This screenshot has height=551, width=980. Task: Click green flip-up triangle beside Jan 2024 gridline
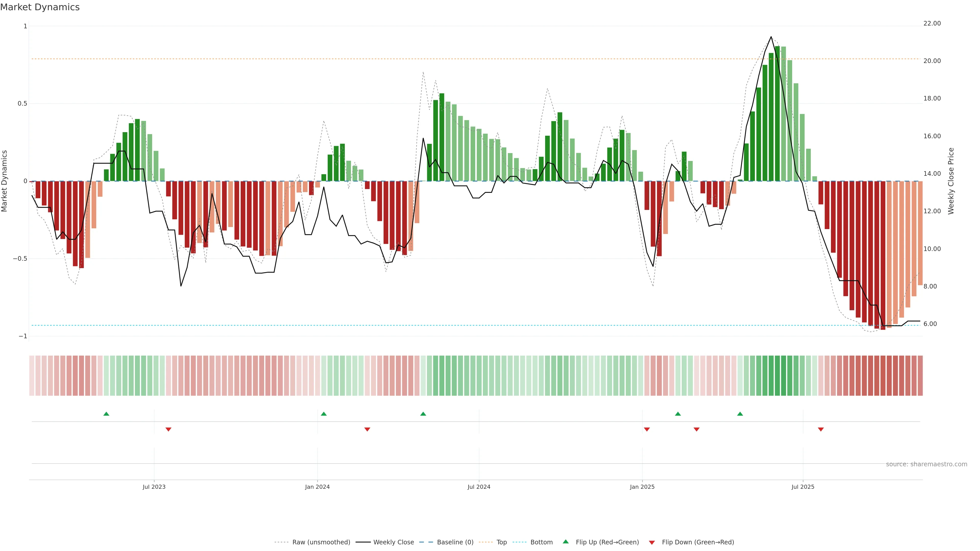pyautogui.click(x=324, y=414)
